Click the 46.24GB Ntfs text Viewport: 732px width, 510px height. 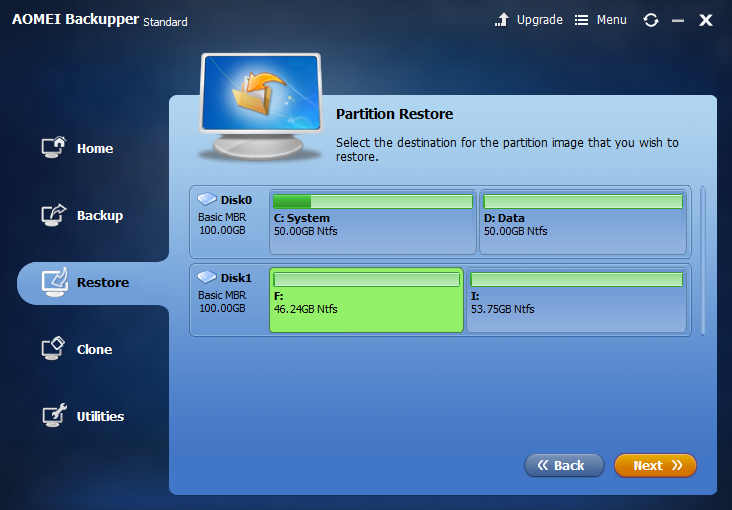[x=305, y=309]
